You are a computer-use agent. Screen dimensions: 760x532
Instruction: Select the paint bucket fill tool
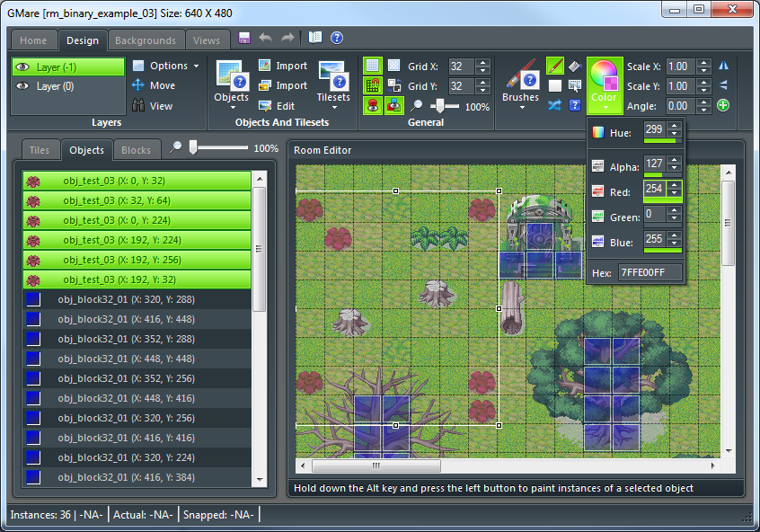coord(575,66)
